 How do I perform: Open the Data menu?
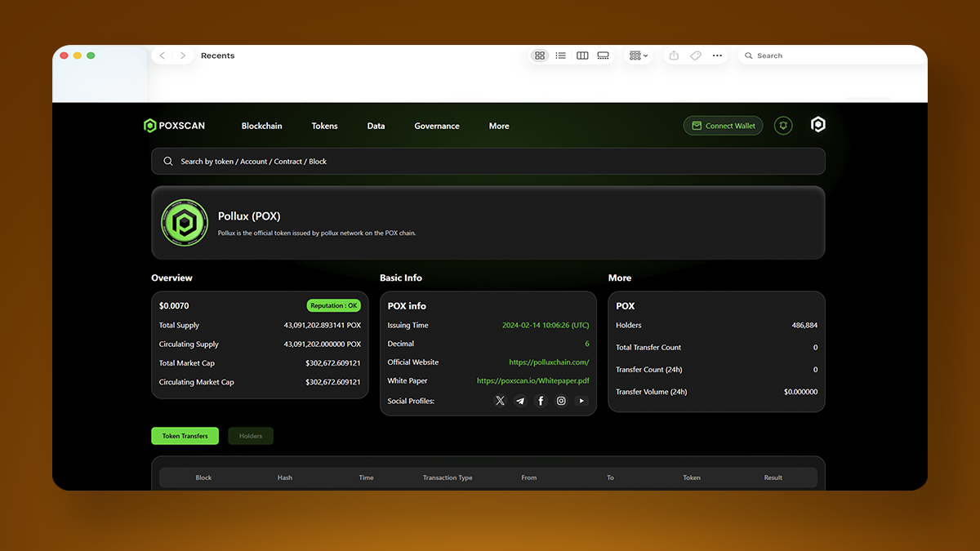pyautogui.click(x=376, y=126)
